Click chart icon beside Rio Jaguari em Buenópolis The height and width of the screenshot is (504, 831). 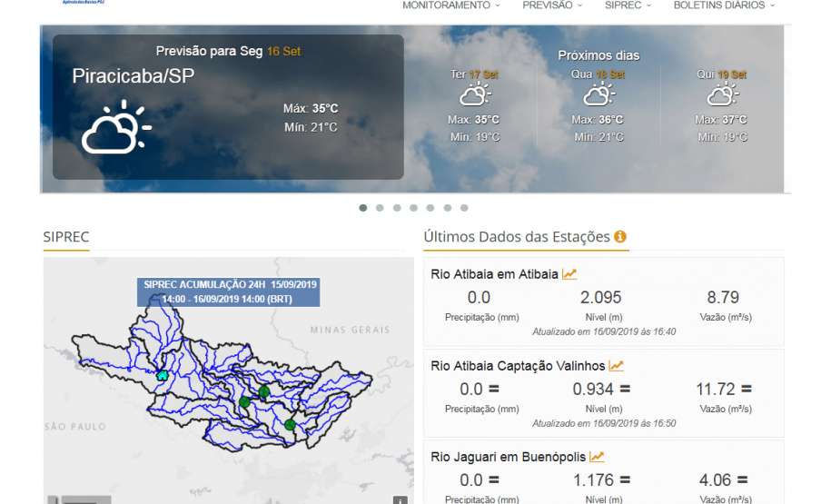click(x=597, y=458)
